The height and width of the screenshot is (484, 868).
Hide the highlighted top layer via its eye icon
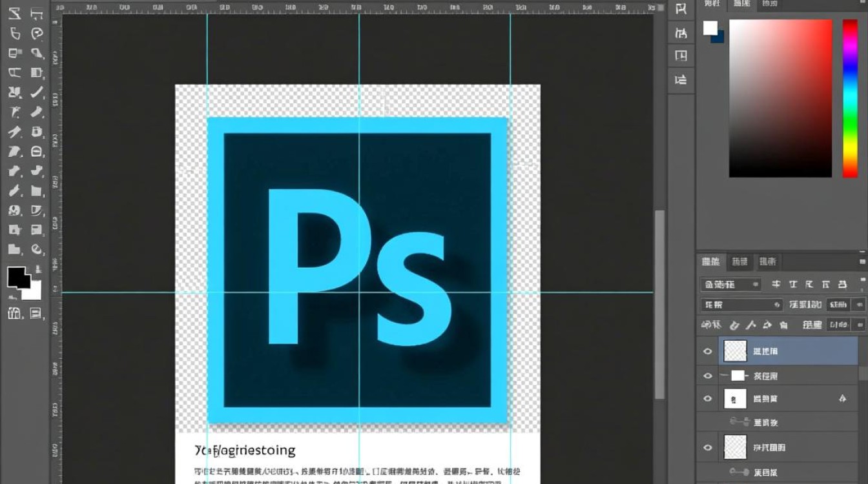click(x=708, y=352)
